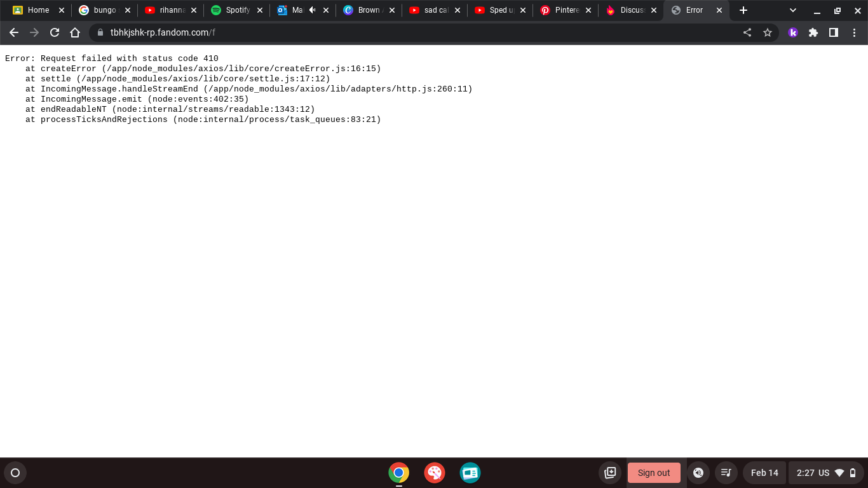Switch to the Pinterest tab

562,10
